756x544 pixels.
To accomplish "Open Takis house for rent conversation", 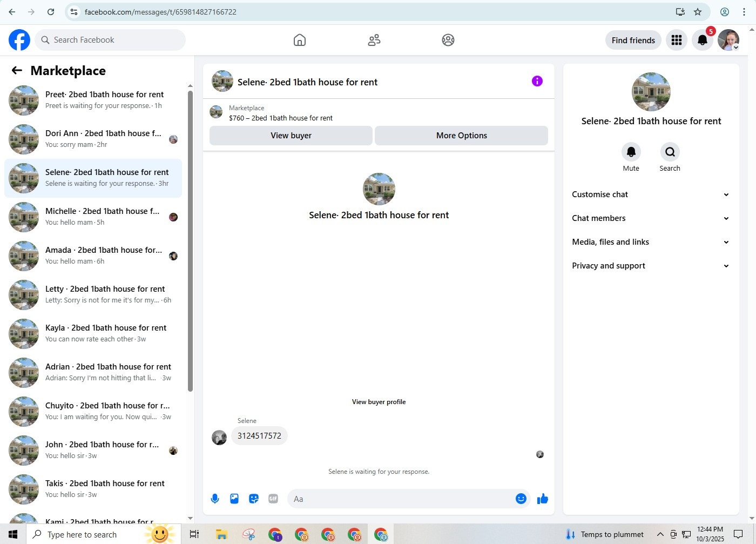I will tap(93, 489).
